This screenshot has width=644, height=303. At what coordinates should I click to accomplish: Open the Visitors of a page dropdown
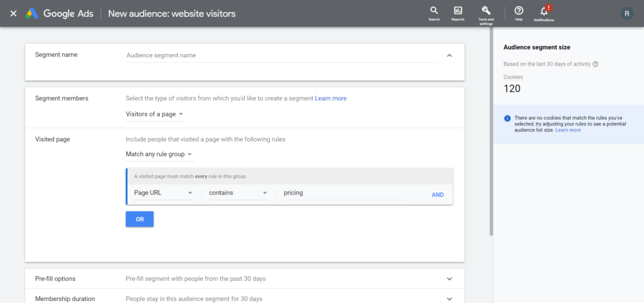[155, 114]
